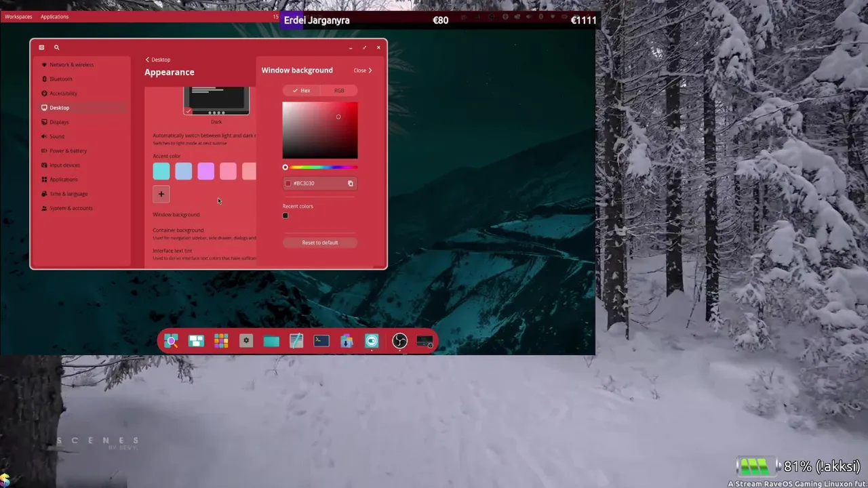Close the Window background drawer
This screenshot has height=488, width=868.
(x=363, y=70)
